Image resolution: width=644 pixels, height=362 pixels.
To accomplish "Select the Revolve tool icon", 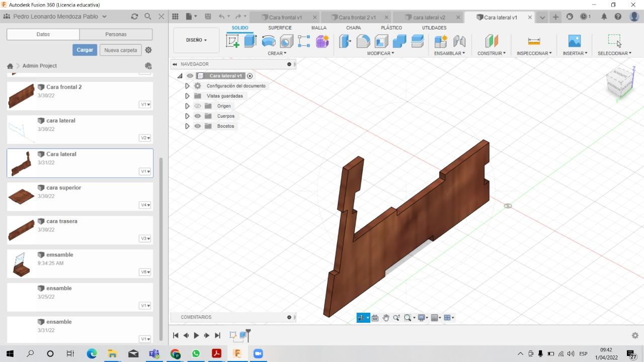I will pyautogui.click(x=269, y=41).
